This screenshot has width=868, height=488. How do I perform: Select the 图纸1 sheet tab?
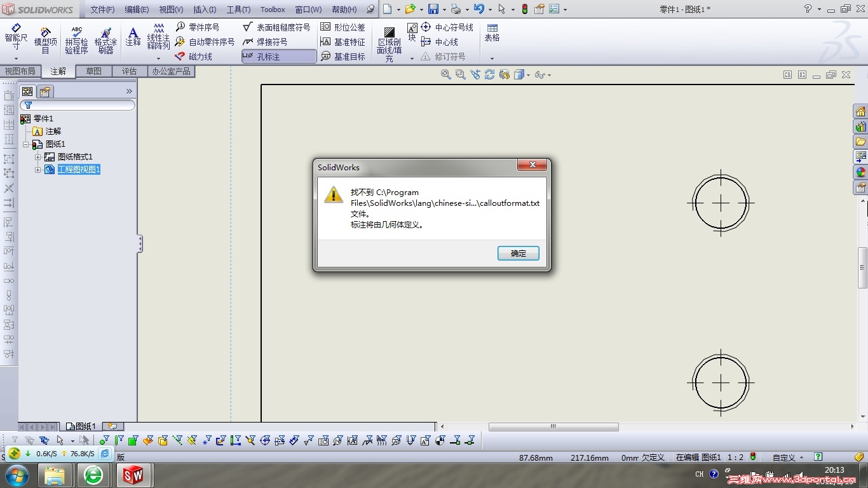(81, 426)
